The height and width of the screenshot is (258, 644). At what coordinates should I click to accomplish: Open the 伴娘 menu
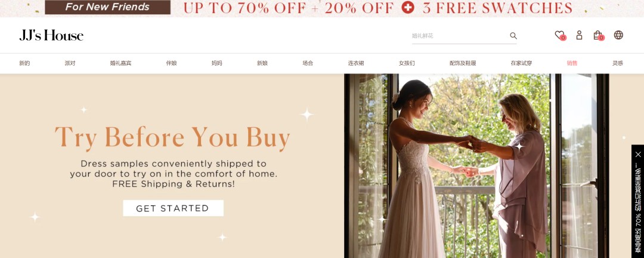[x=171, y=63]
